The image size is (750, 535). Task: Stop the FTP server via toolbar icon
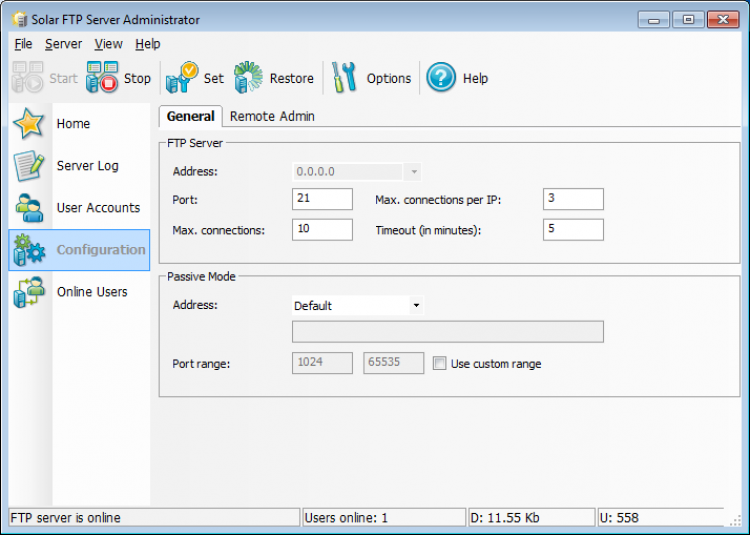pos(102,77)
